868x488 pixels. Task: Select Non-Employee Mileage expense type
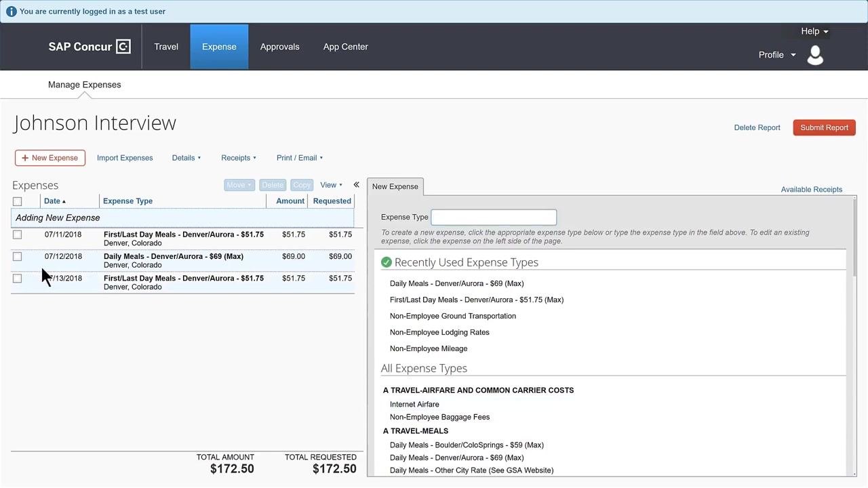click(429, 348)
